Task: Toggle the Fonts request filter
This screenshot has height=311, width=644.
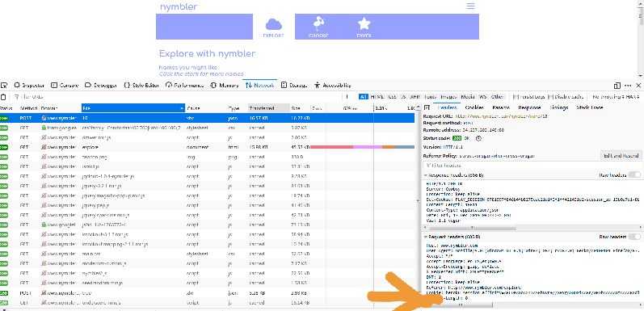Action: point(431,97)
